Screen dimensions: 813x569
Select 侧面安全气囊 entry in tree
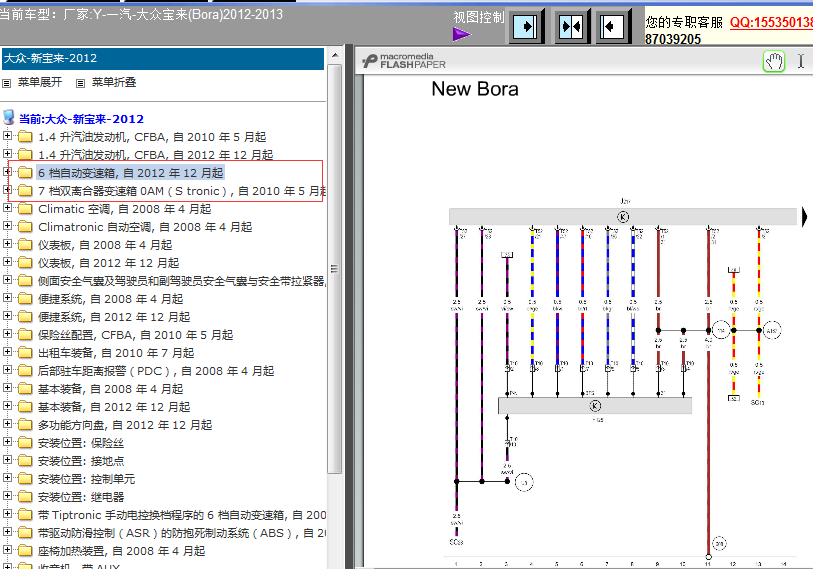coord(181,281)
